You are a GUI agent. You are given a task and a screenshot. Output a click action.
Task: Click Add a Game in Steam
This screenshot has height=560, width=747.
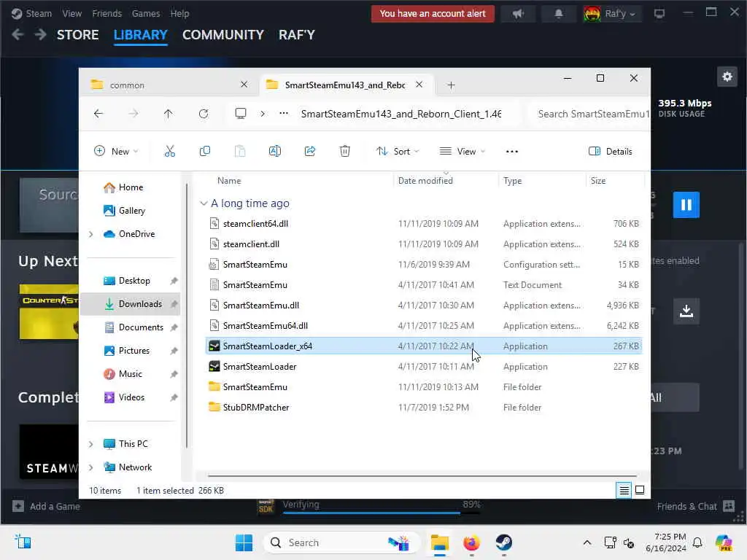click(46, 506)
